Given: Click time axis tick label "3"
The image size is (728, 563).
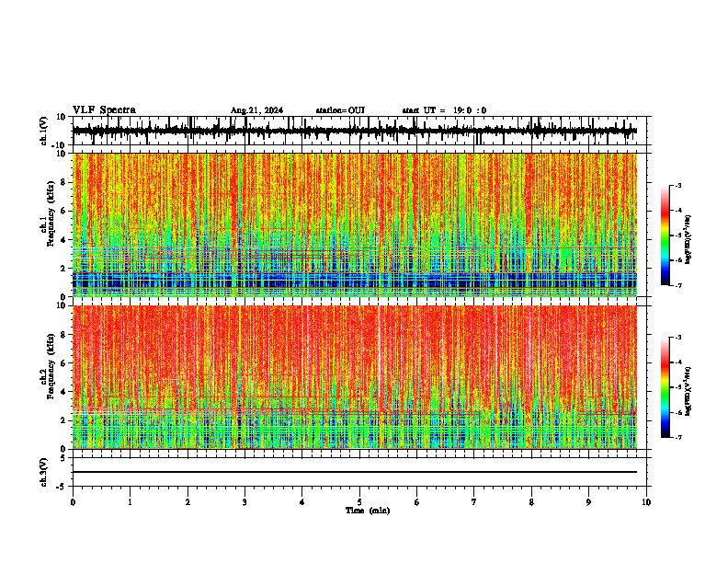Looking at the screenshot, I should (x=245, y=502).
